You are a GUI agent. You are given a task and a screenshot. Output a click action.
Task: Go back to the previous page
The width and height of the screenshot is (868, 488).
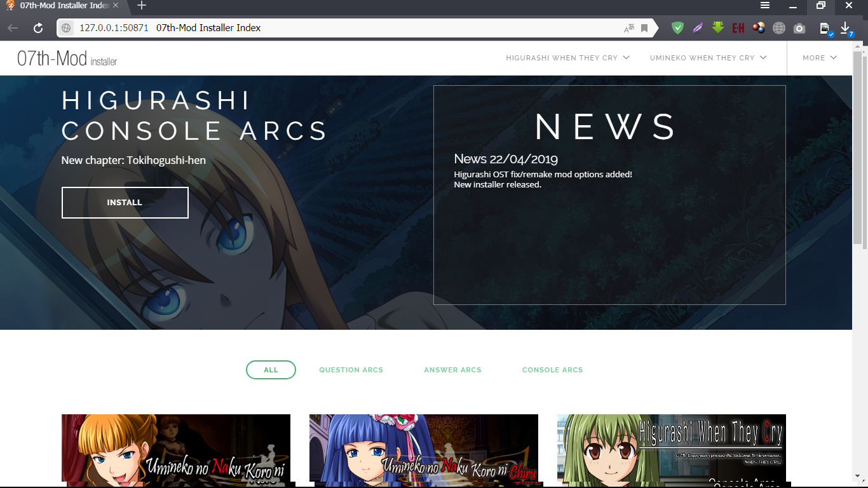tap(13, 28)
